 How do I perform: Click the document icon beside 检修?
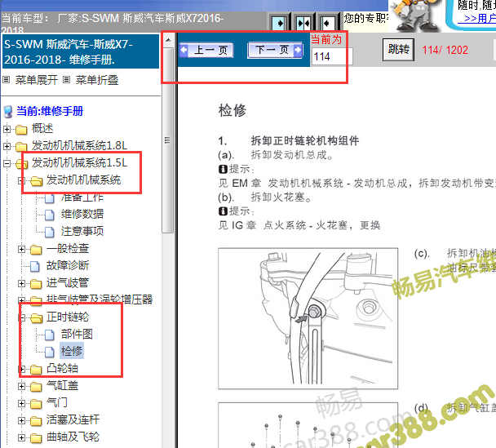point(49,352)
